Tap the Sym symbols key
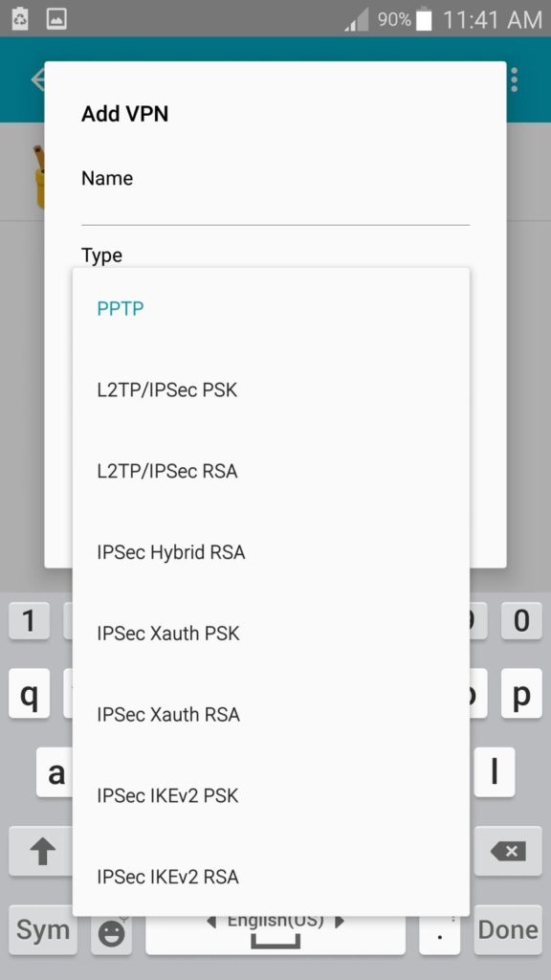This screenshot has width=551, height=980. [x=43, y=930]
